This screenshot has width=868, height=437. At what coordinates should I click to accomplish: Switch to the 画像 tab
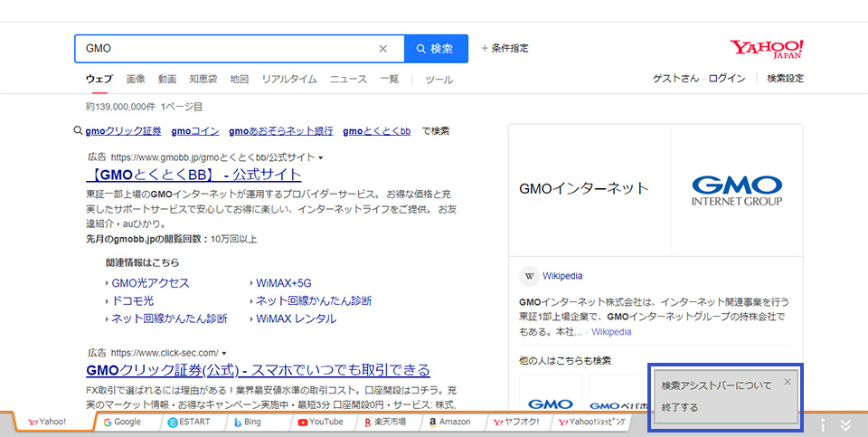(135, 80)
